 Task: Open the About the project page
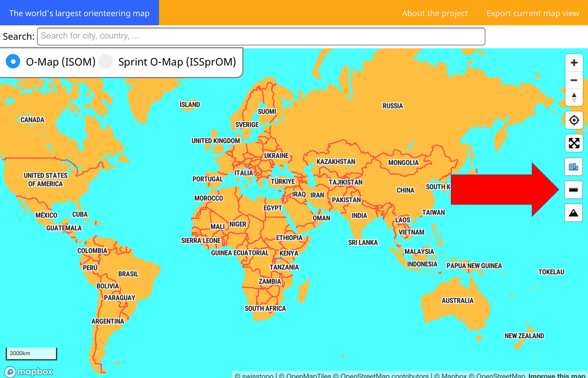point(435,13)
